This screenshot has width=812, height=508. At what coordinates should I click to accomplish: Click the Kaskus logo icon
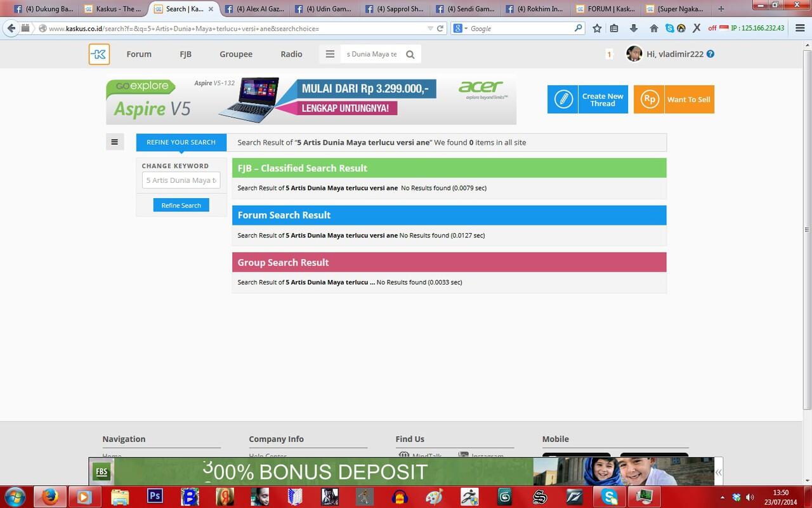pyautogui.click(x=99, y=54)
